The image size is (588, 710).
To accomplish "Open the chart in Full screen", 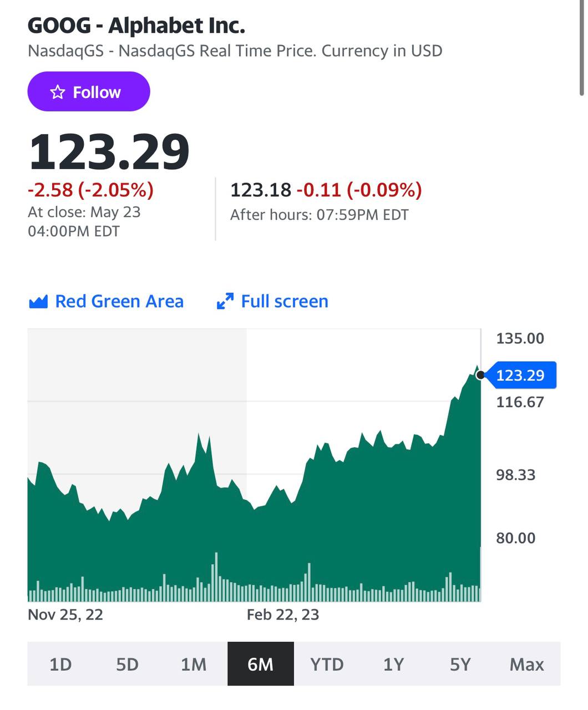I will (272, 301).
